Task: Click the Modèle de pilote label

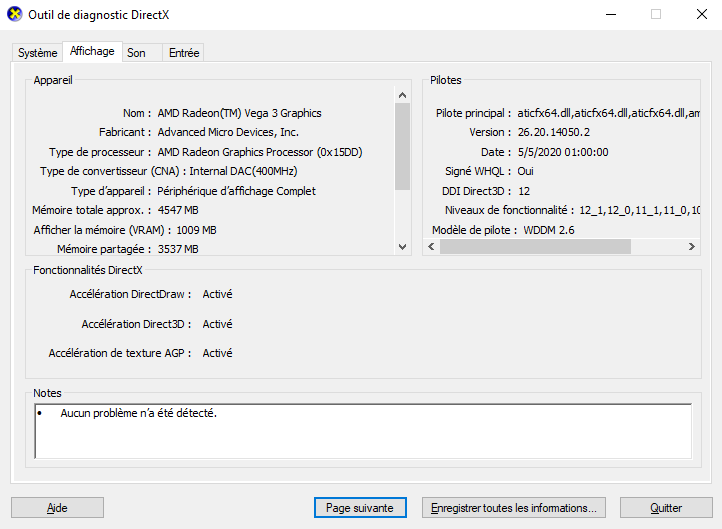Action: pyautogui.click(x=474, y=230)
